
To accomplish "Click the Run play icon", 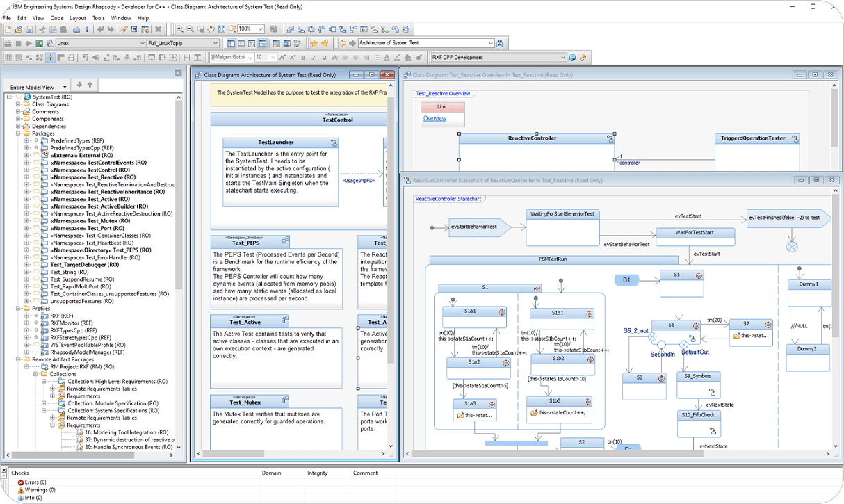I will (x=29, y=43).
